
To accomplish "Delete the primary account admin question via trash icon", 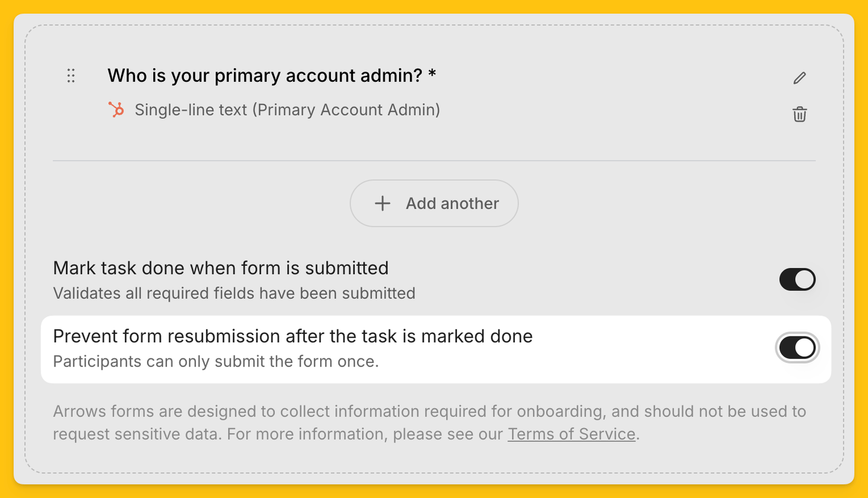I will (x=799, y=114).
